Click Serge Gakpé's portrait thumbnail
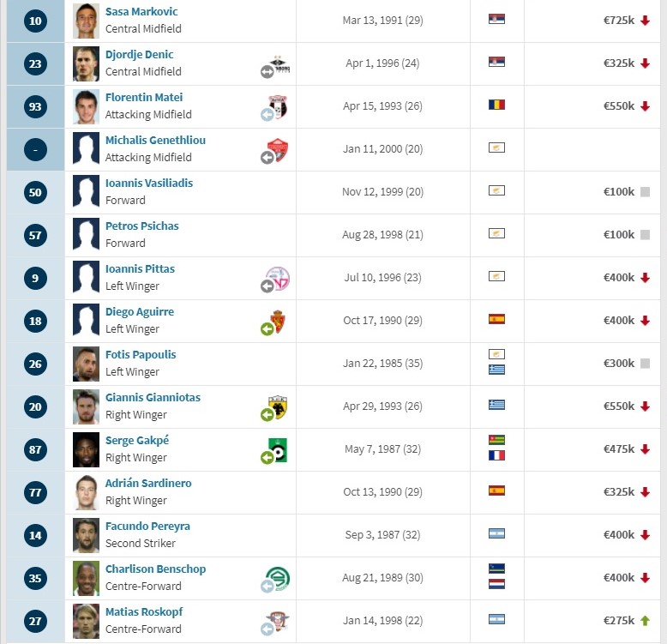The image size is (667, 644). tap(86, 449)
